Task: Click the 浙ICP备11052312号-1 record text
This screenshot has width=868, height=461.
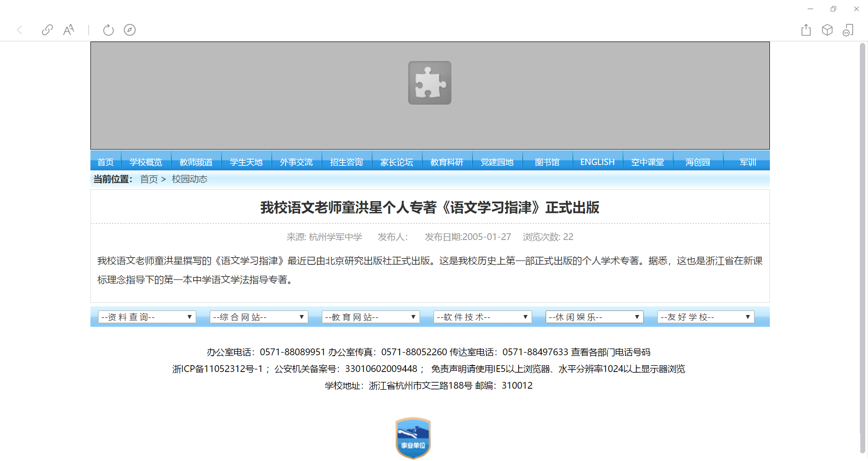Action: click(217, 369)
